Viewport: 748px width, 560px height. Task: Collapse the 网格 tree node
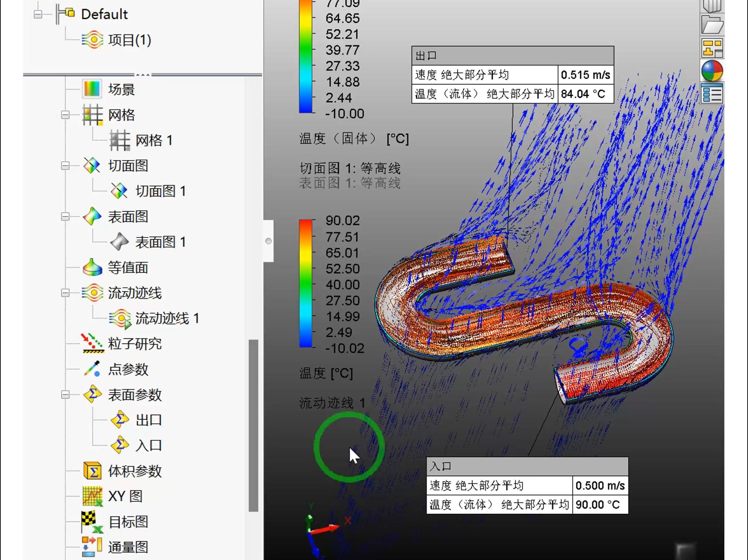click(65, 115)
